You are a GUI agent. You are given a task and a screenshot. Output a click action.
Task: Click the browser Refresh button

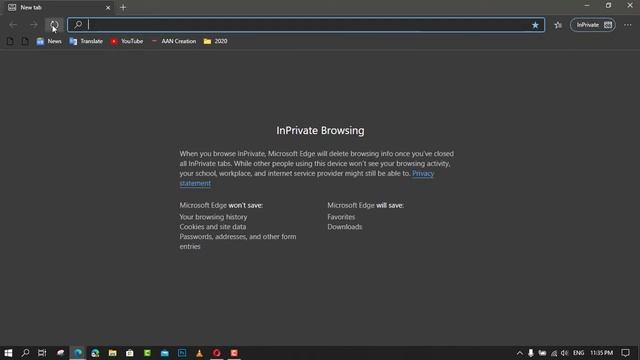point(54,25)
